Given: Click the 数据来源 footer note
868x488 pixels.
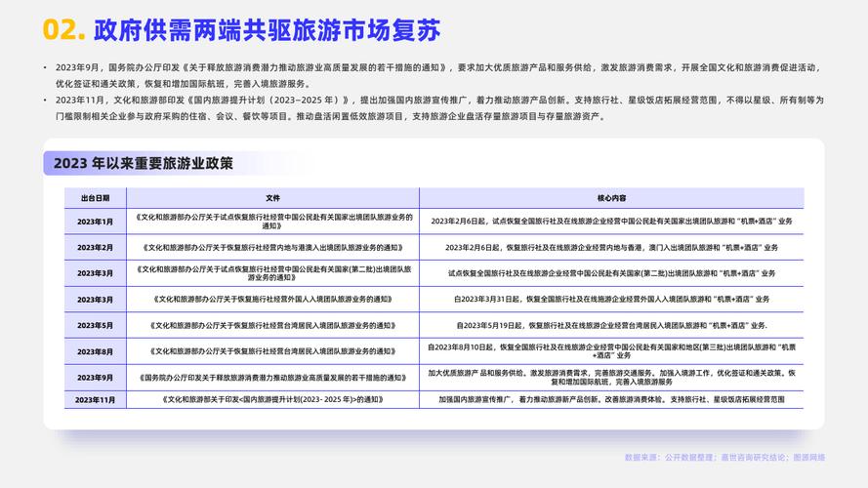Looking at the screenshot, I should [724, 458].
